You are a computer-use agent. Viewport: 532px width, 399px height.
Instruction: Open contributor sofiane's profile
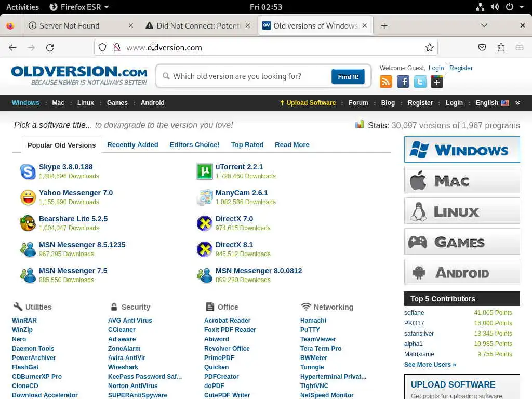(414, 312)
